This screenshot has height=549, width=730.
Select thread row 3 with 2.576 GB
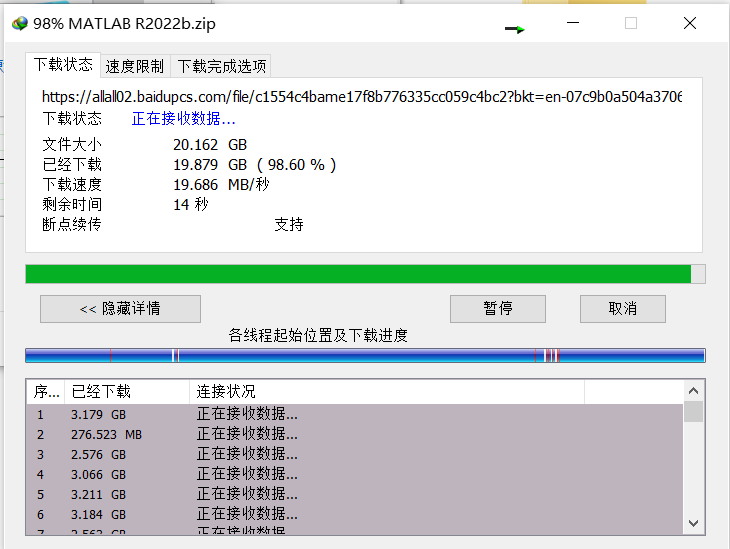355,454
